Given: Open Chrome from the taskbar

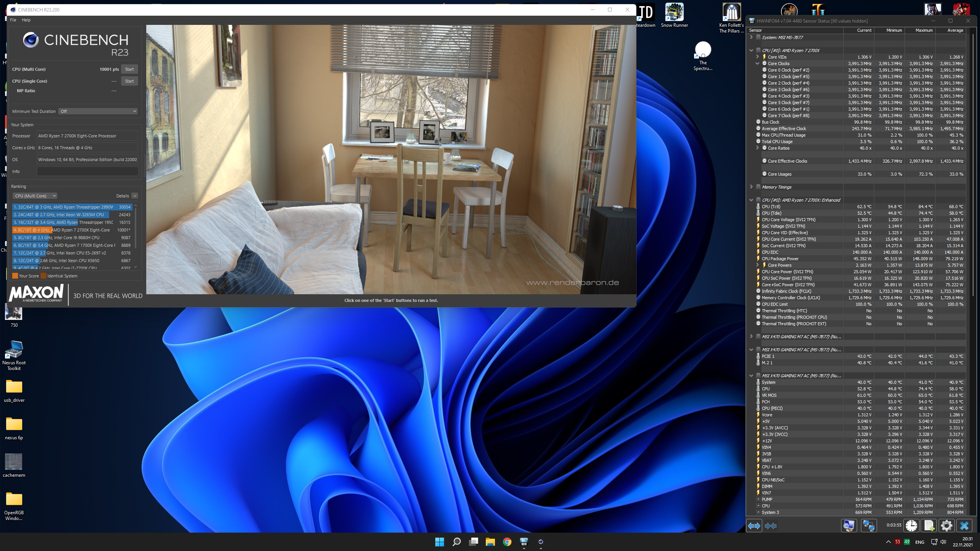Looking at the screenshot, I should pyautogui.click(x=507, y=542).
